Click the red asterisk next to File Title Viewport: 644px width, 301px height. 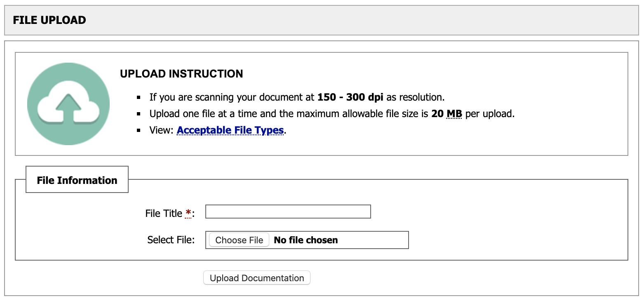(188, 211)
